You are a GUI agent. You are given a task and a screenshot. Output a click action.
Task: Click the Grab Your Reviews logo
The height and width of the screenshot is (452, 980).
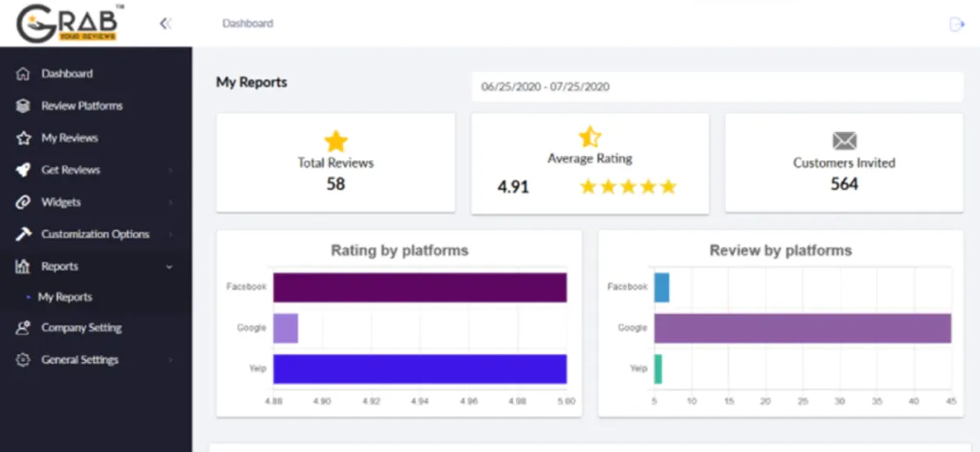pyautogui.click(x=70, y=23)
